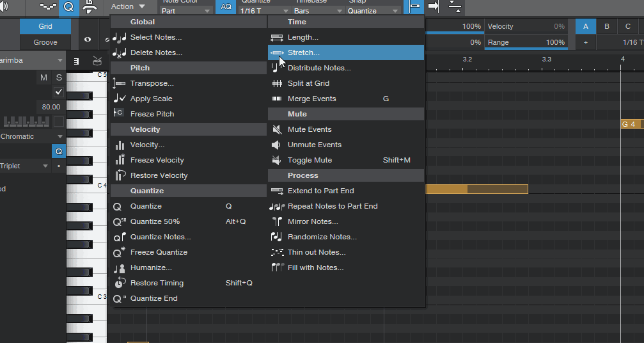
Task: Click the Humanize icon in Quantize section
Action: pos(119,267)
